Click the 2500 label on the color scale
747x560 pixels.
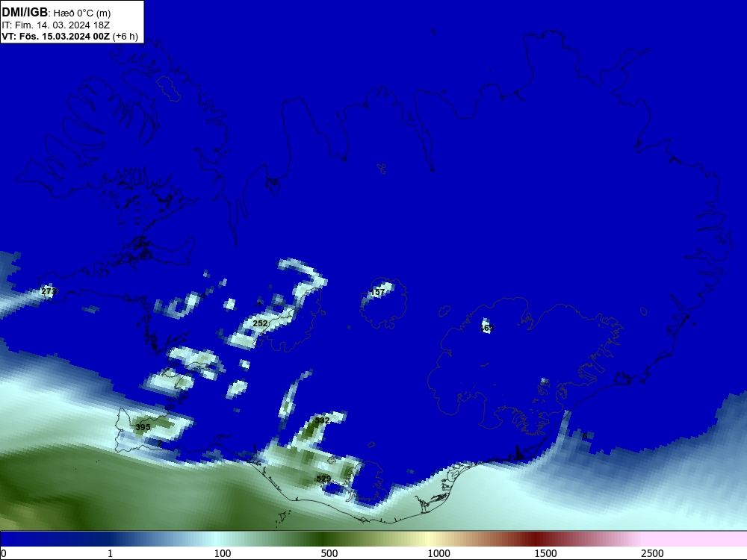coord(652,553)
